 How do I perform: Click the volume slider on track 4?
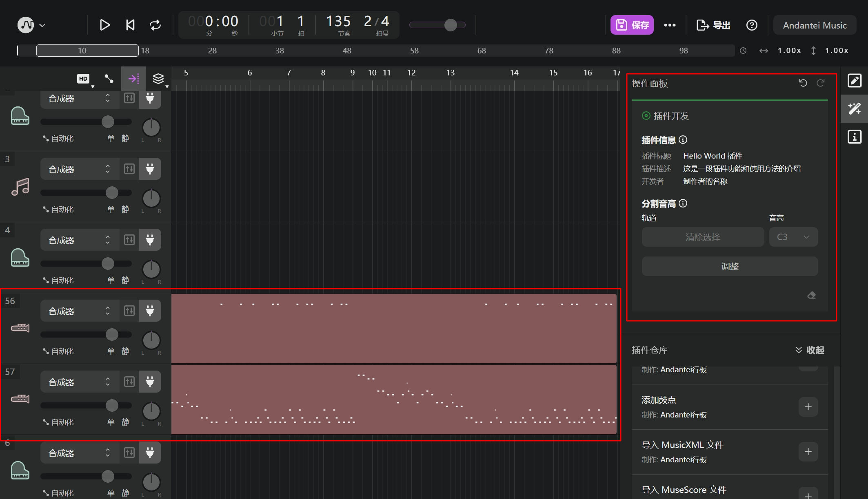[x=108, y=264]
